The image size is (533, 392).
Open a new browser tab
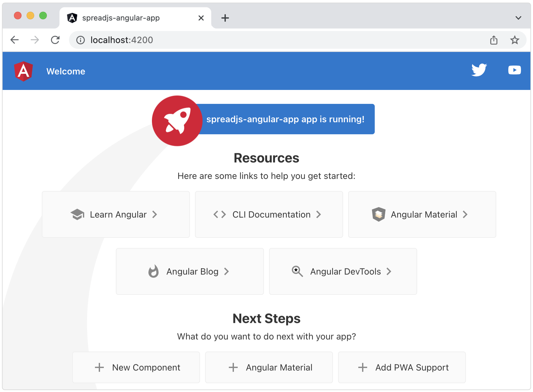pos(225,18)
